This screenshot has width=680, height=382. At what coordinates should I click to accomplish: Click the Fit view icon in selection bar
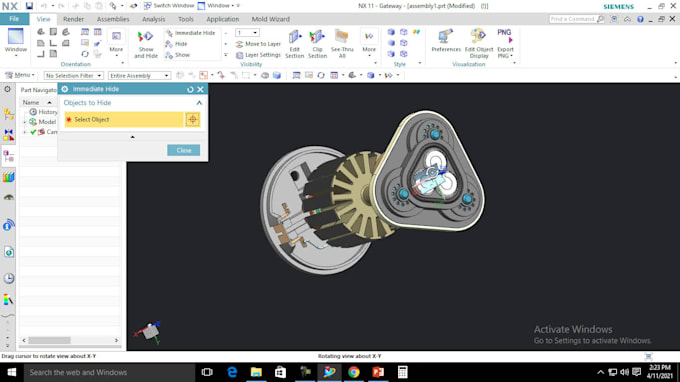[296, 75]
